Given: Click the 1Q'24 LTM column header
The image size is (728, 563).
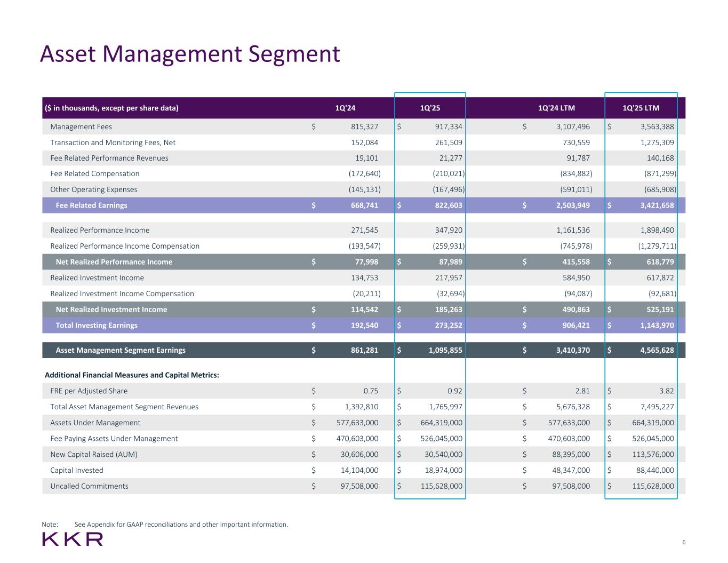Looking at the screenshot, I should coord(557,108).
